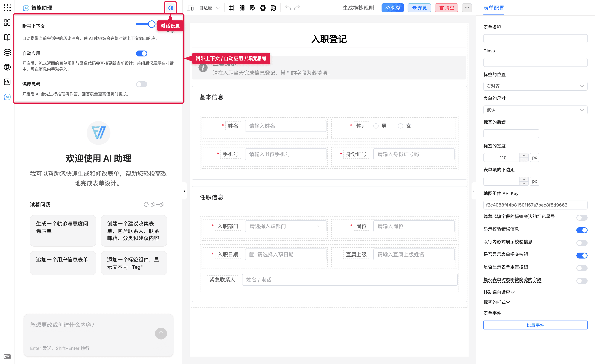This screenshot has height=364, width=595.
Task: Click the 生成拖拽规则 menu item
Action: (358, 8)
